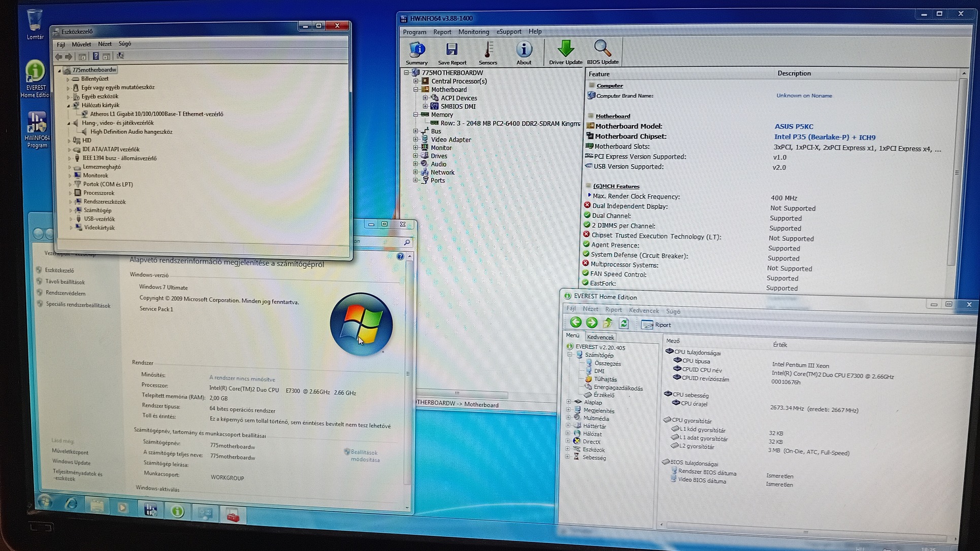
Task: Expand the Video Adapter tree node
Action: click(x=416, y=140)
